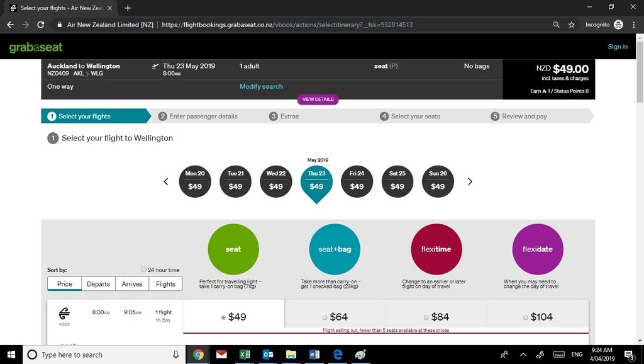Open Excel from the taskbar

tap(245, 355)
